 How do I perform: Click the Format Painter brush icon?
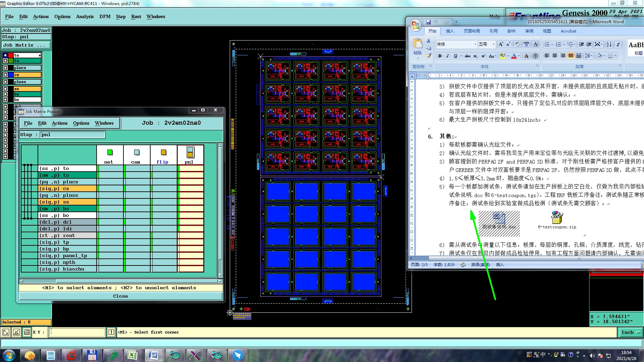click(x=428, y=55)
